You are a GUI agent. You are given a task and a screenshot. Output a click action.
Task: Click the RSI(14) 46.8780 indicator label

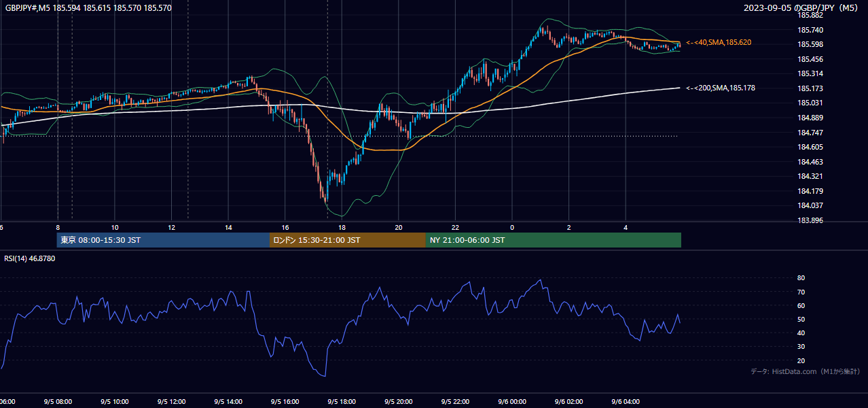[x=30, y=258]
